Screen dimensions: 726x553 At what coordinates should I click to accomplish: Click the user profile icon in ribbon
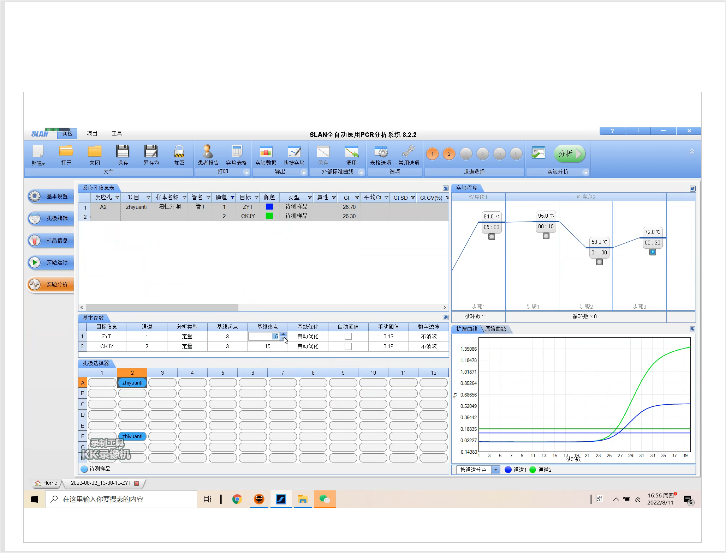(209, 152)
